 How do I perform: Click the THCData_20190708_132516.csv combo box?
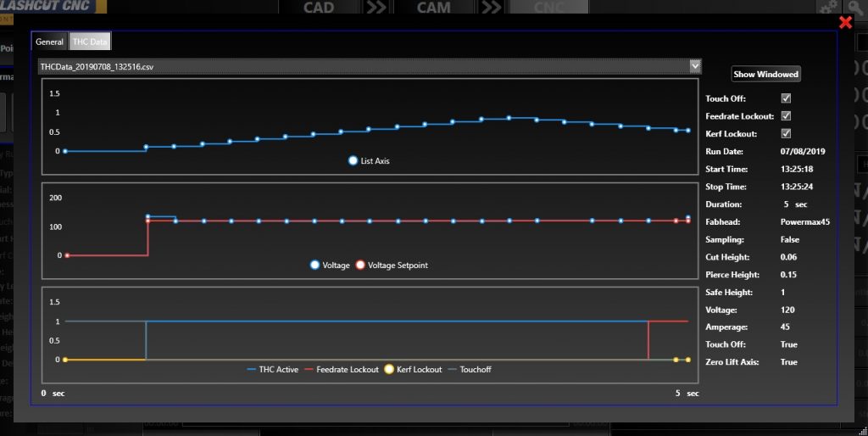364,66
